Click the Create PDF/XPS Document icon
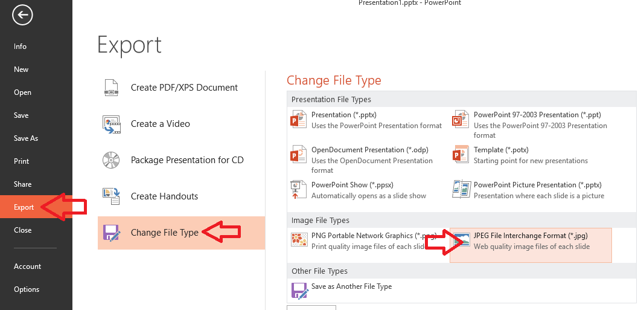The width and height of the screenshot is (644, 310). (111, 88)
